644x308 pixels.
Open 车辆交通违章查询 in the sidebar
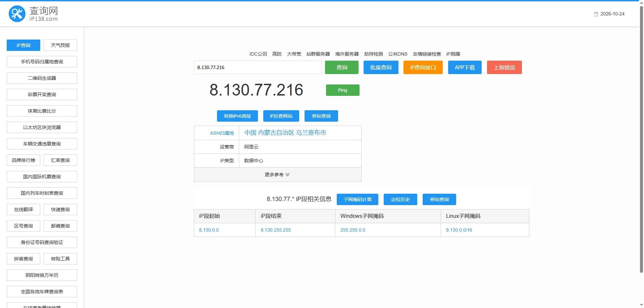coord(42,144)
